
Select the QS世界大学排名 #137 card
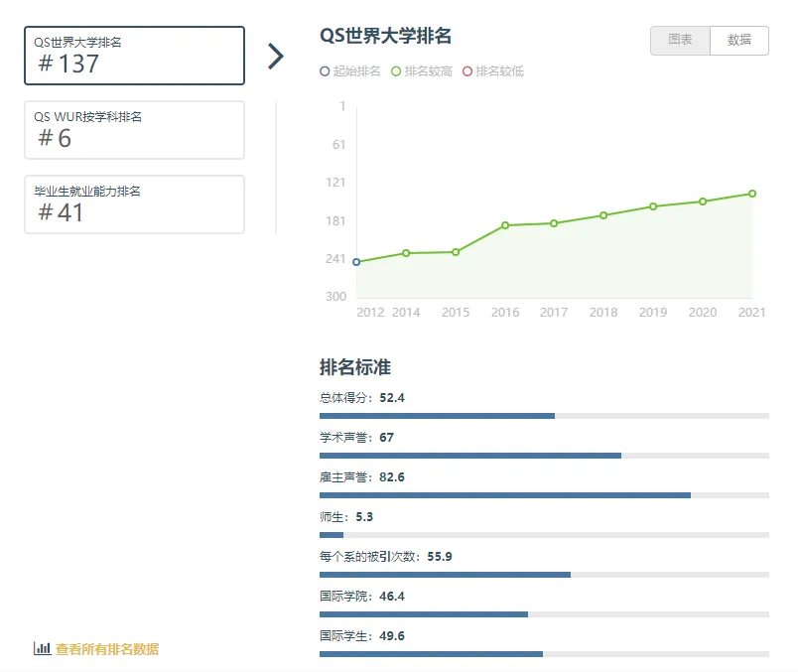coord(134,56)
